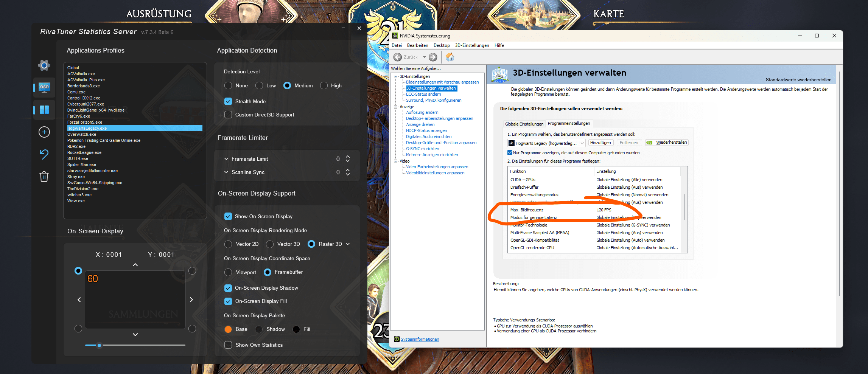Move OSD preview down with the down chevron

(135, 335)
